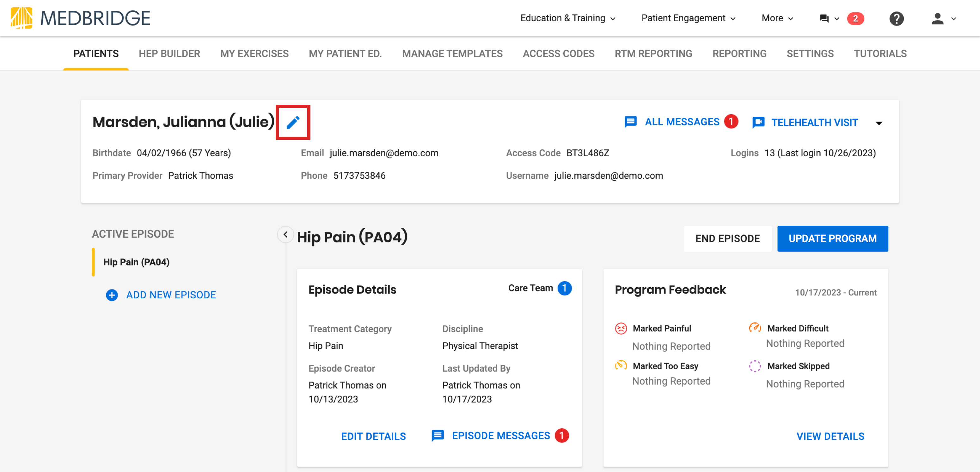The image size is (980, 472).
Task: Click the email julie.marsden@demo.com
Action: point(384,153)
